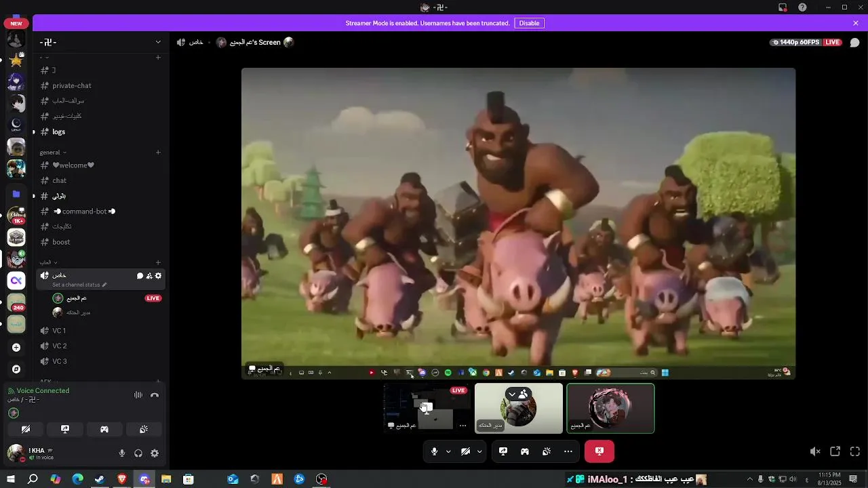Open microphone options arrow in call controls
Image resolution: width=868 pixels, height=488 pixels.
tap(448, 451)
